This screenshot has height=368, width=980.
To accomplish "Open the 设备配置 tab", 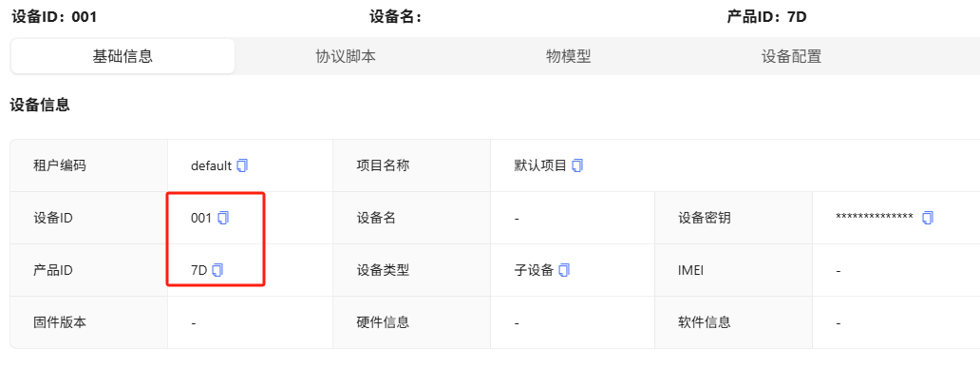I will click(x=791, y=56).
